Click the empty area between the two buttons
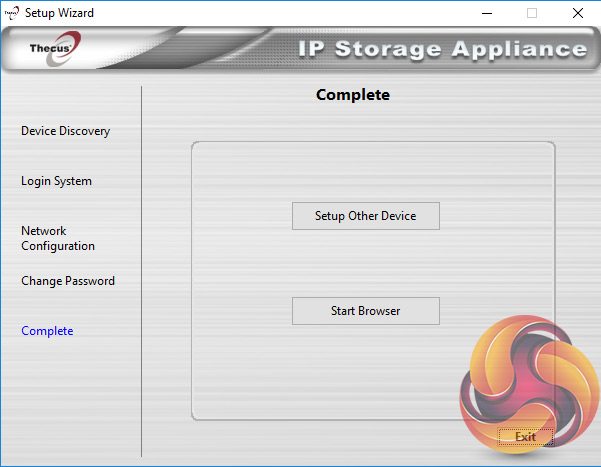 click(x=365, y=263)
